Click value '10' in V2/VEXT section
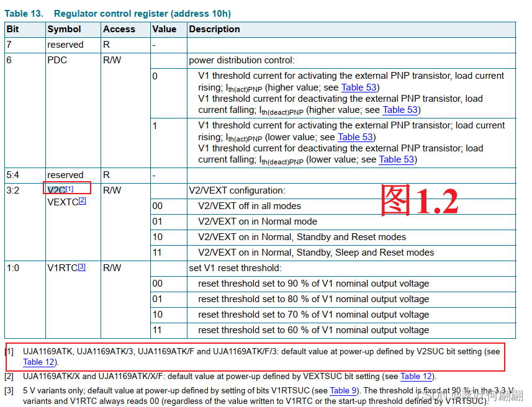Viewport: 532px width, 407px height. 158,237
